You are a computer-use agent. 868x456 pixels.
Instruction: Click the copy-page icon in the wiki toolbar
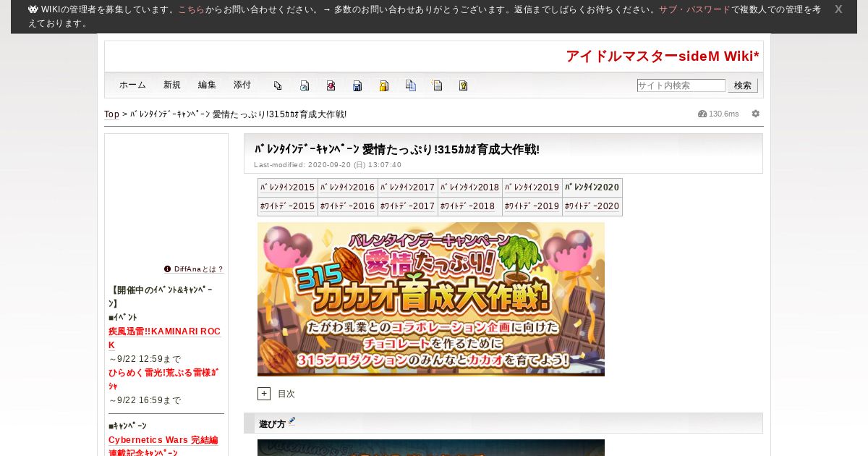[278, 85]
